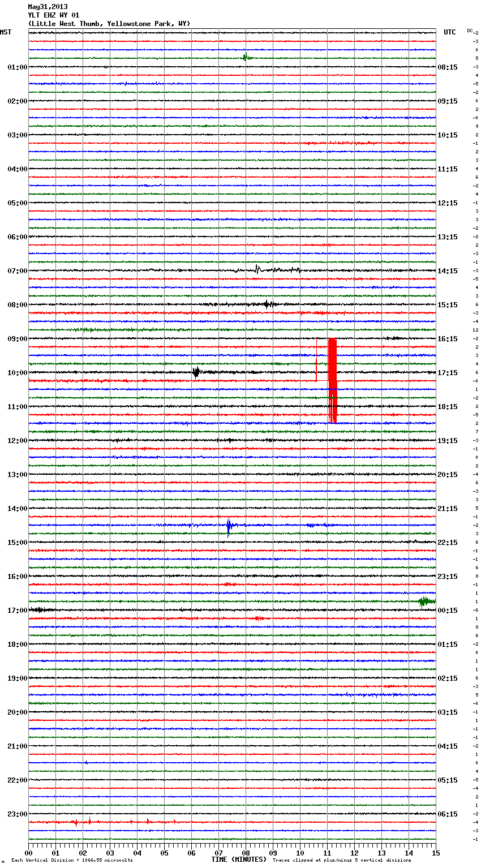Select the "20:00" MST hour label
481x868 pixels.
click(17, 712)
